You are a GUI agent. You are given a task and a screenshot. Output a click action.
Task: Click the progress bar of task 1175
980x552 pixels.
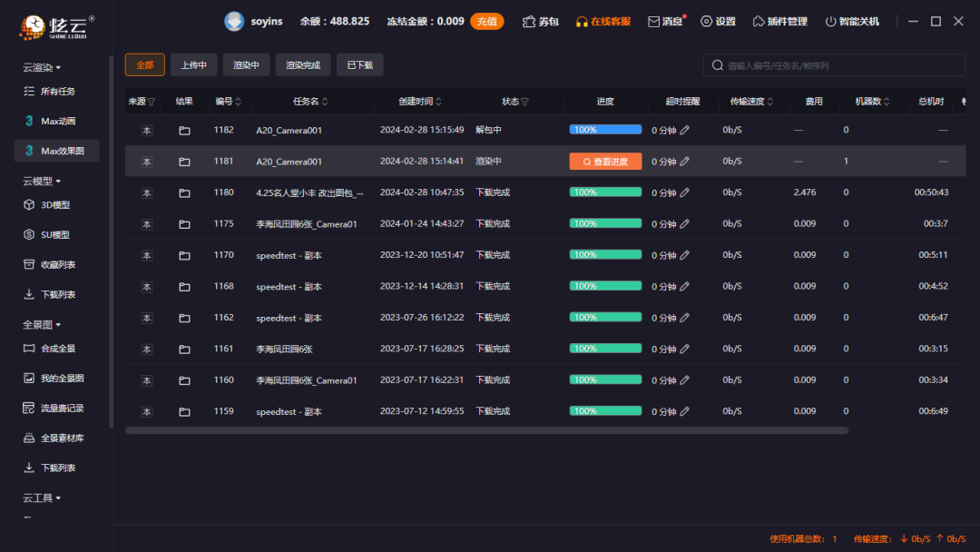point(605,224)
